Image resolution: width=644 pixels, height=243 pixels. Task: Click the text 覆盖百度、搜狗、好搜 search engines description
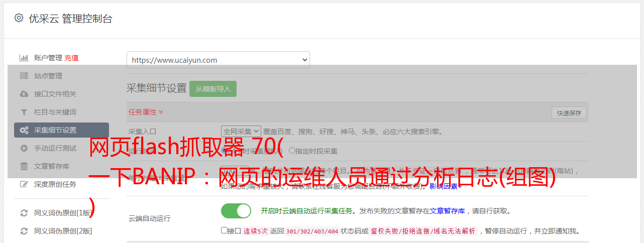[353, 132]
